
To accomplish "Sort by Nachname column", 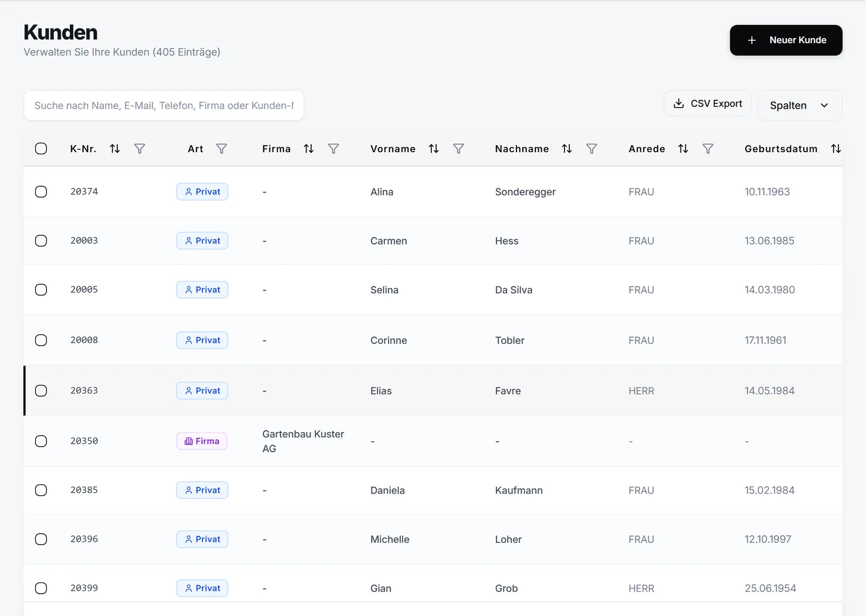I will (567, 148).
